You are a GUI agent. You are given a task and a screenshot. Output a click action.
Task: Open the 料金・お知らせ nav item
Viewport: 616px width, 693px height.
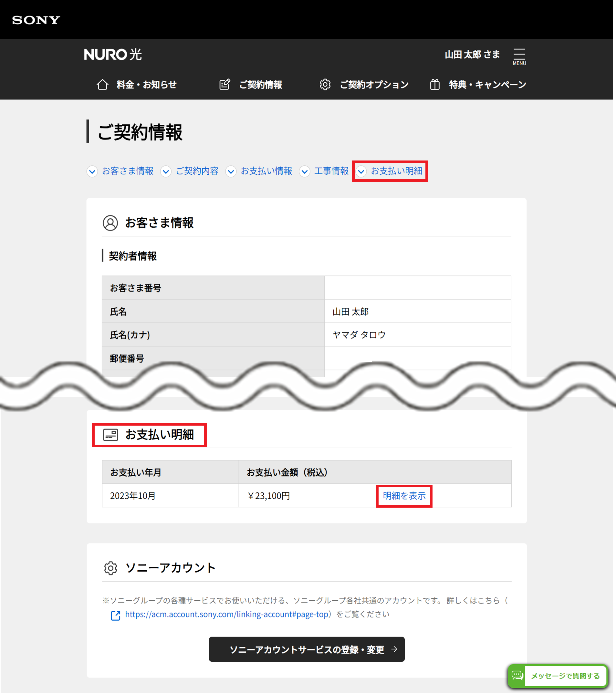(x=136, y=84)
